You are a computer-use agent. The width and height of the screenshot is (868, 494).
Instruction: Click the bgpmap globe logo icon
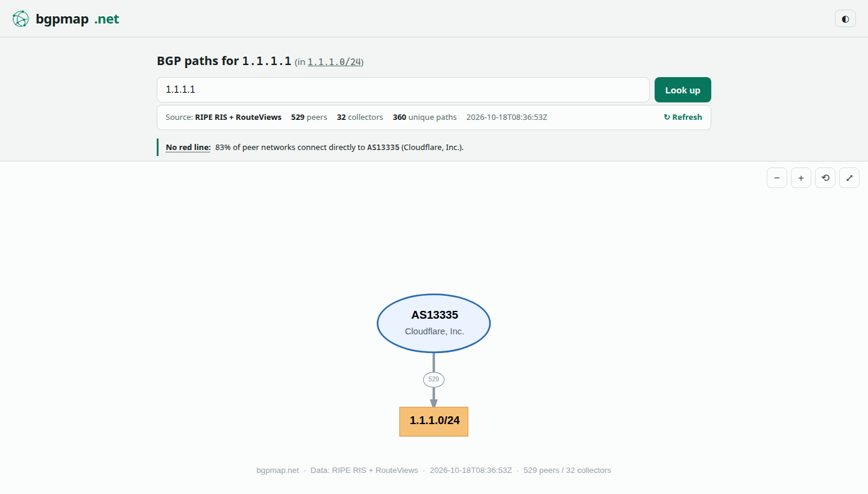click(x=20, y=19)
